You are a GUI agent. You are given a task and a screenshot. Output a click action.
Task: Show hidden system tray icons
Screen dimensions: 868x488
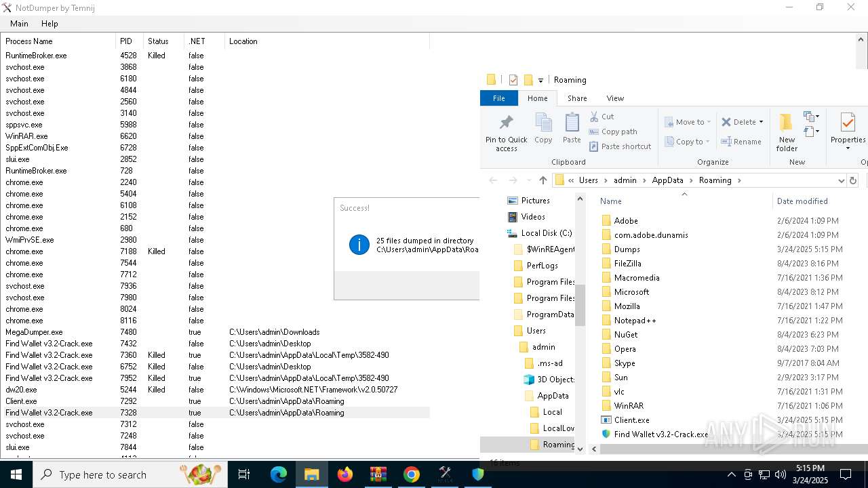(x=732, y=474)
